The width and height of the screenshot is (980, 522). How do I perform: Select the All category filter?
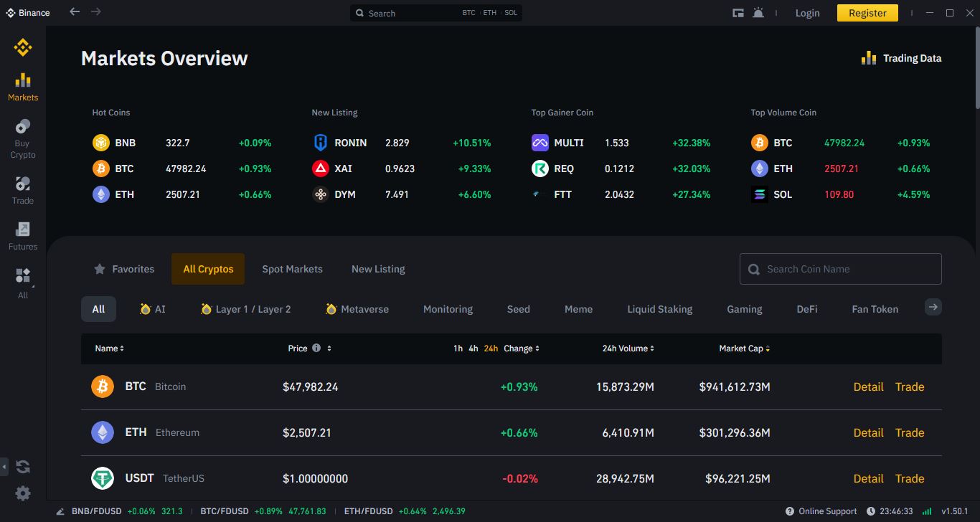98,309
